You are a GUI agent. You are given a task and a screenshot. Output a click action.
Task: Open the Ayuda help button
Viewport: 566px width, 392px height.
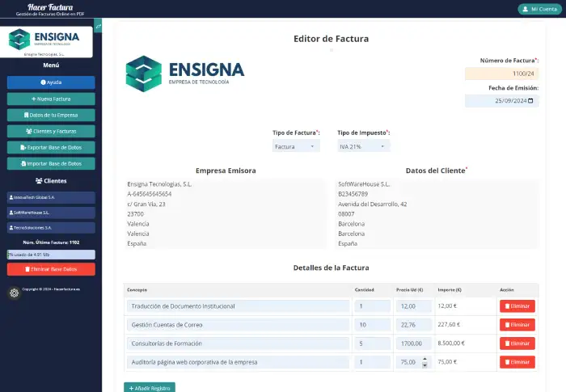51,82
